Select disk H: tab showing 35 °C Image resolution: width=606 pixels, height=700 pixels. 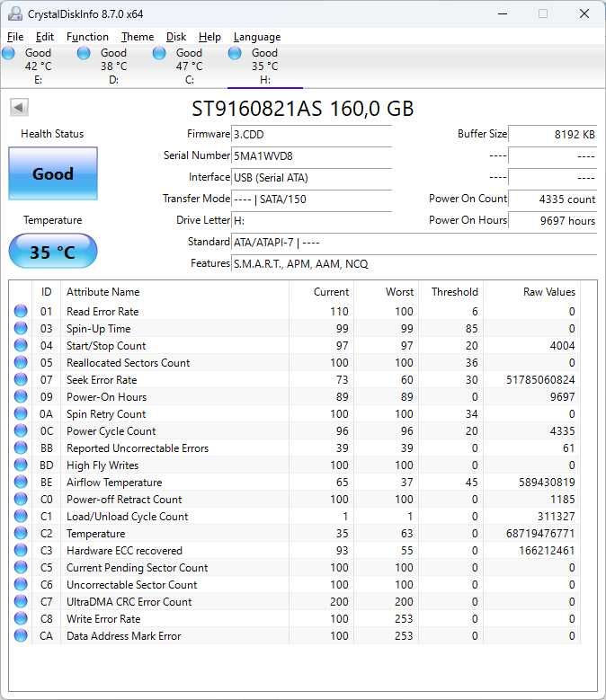[265, 66]
